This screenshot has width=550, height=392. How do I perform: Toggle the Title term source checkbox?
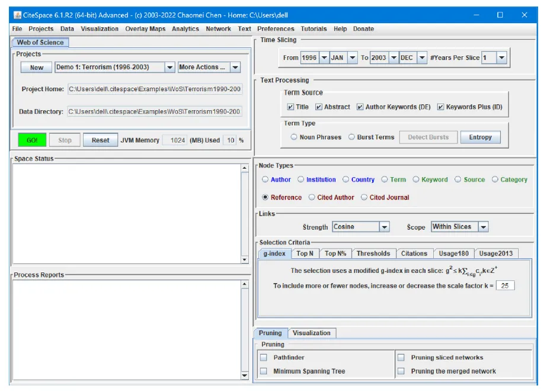coord(290,107)
